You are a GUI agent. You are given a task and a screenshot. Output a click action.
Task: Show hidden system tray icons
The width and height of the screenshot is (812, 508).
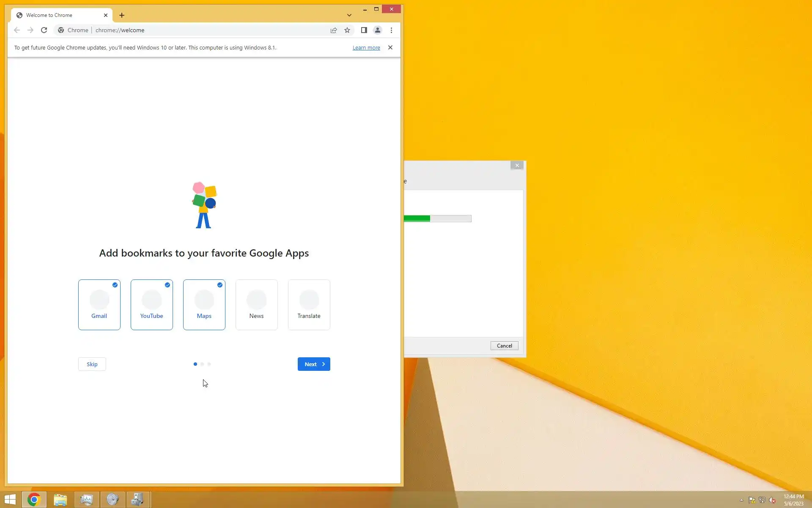[x=741, y=500]
